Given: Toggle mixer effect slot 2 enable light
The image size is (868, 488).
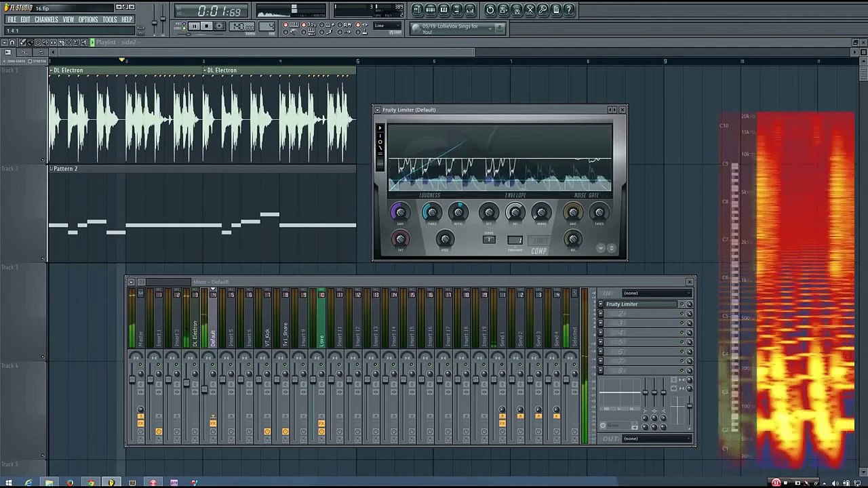Looking at the screenshot, I should [x=682, y=313].
